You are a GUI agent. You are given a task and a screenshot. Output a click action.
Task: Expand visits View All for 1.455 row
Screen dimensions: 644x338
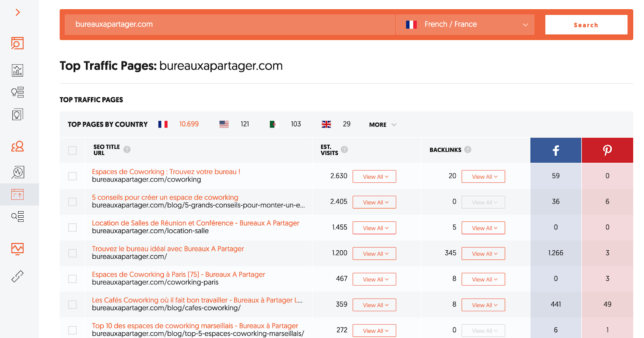click(374, 228)
